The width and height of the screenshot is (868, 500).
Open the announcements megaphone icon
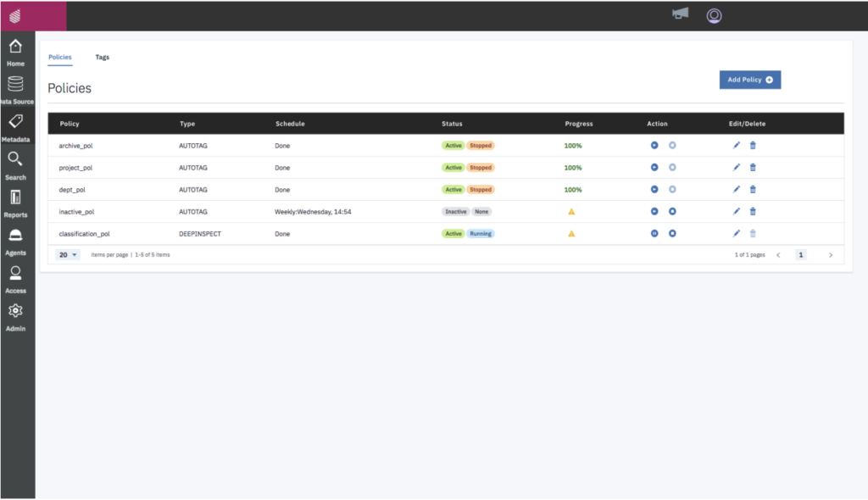pos(680,14)
